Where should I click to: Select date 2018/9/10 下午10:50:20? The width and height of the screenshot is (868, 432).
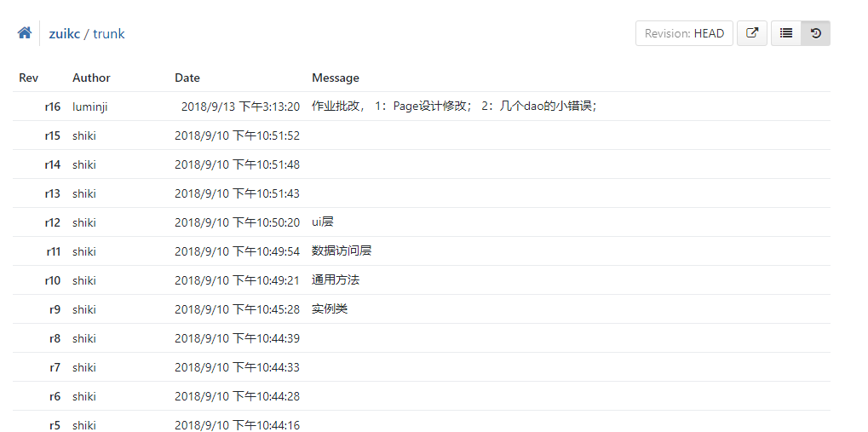point(238,222)
